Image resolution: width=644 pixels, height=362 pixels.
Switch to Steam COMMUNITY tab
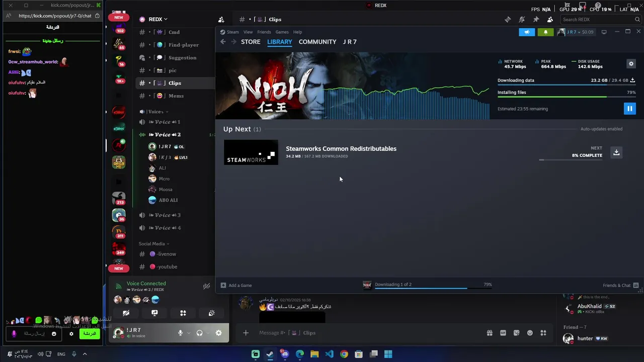[x=317, y=42]
